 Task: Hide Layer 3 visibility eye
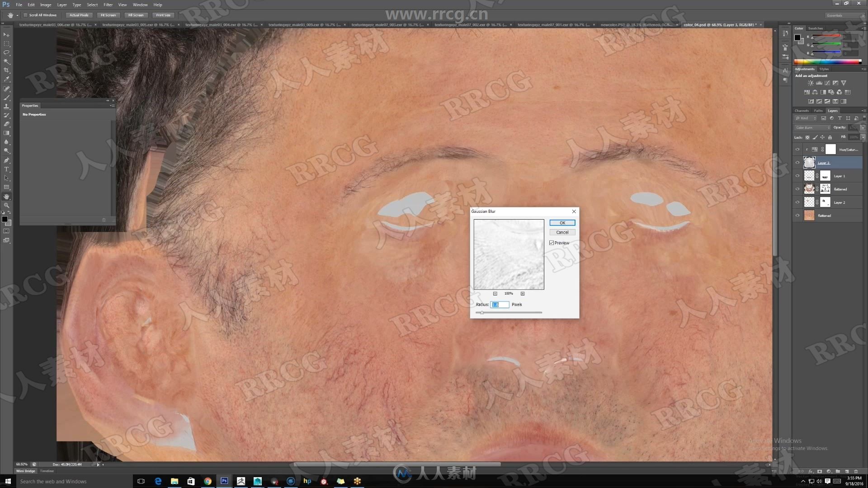pyautogui.click(x=797, y=163)
